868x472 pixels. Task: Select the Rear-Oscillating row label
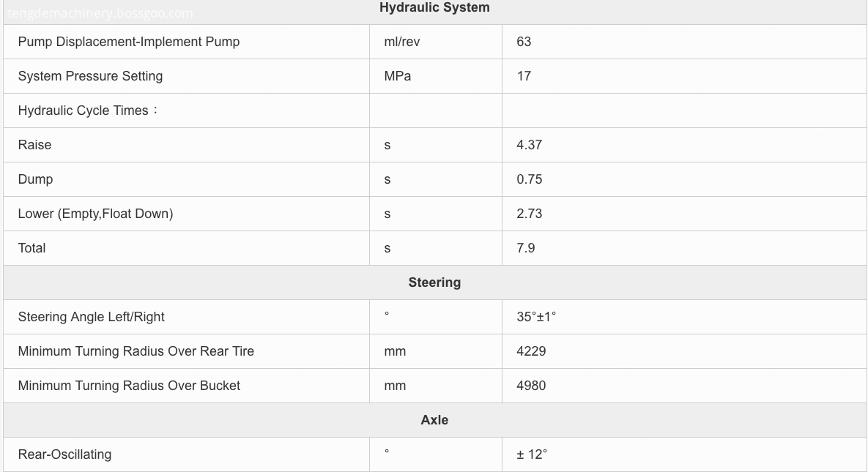[x=64, y=455]
